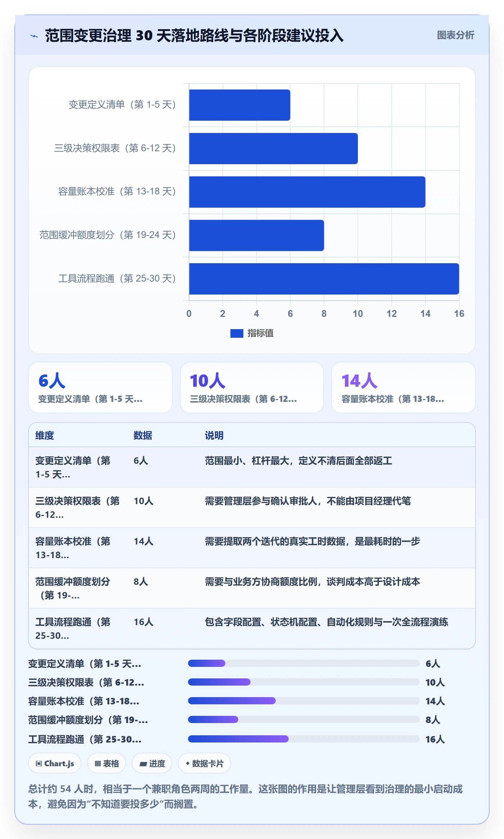Select the 6人 data card
504x839 pixels.
100,387
